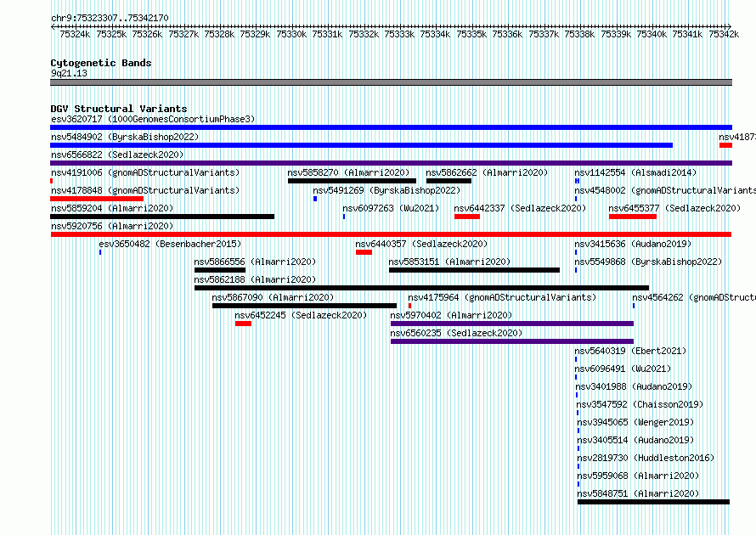Click the long red bar for nsv5920756
This screenshot has height=535, width=756.
coord(391,234)
